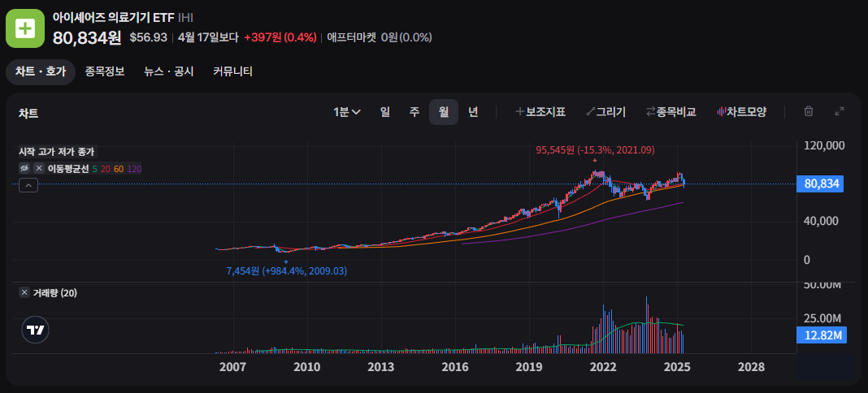The width and height of the screenshot is (868, 393).
Task: Select the 주 weekly interval
Action: (x=414, y=112)
